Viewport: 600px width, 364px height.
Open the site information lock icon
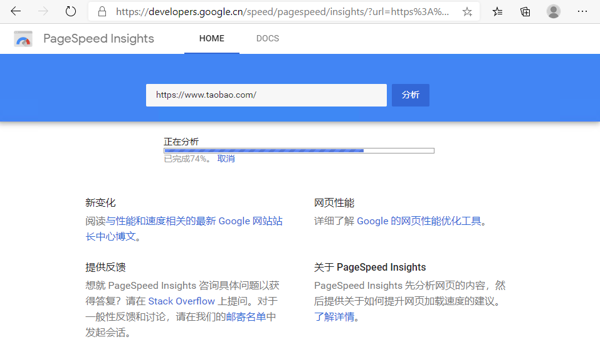pos(101,11)
